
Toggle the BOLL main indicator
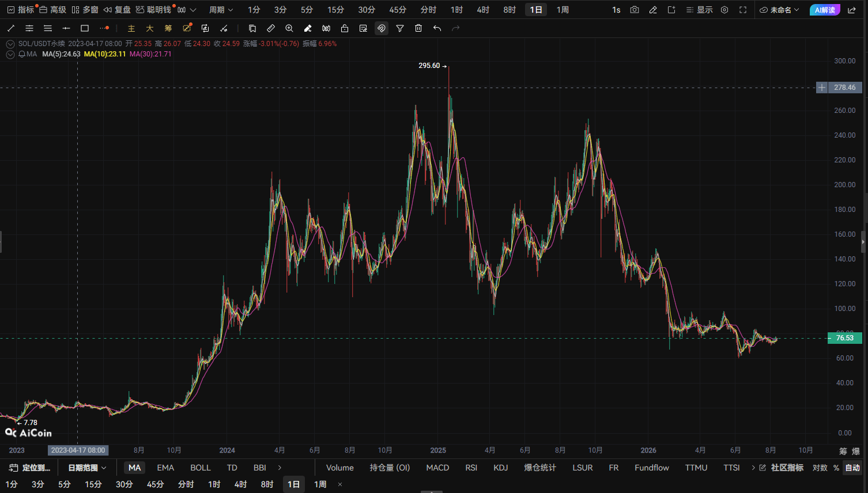click(201, 468)
